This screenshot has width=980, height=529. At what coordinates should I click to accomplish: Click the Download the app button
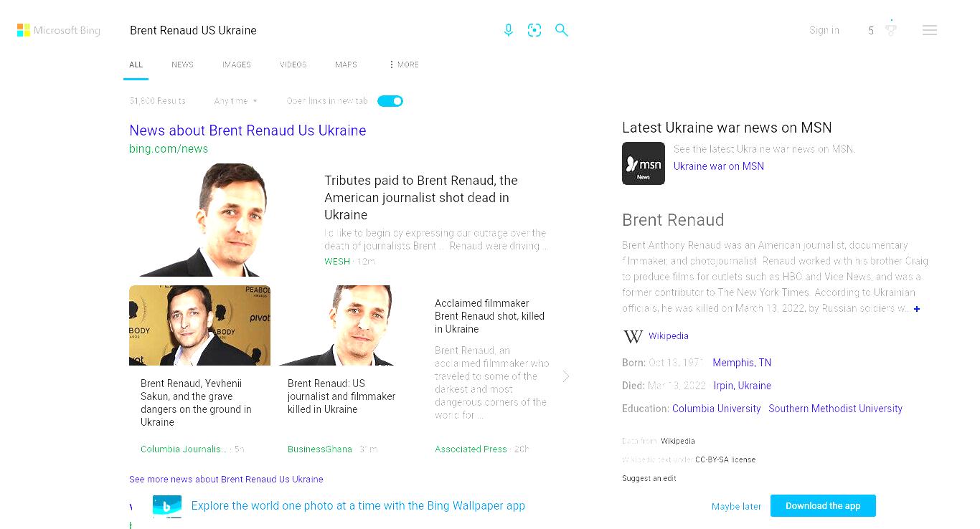point(823,506)
